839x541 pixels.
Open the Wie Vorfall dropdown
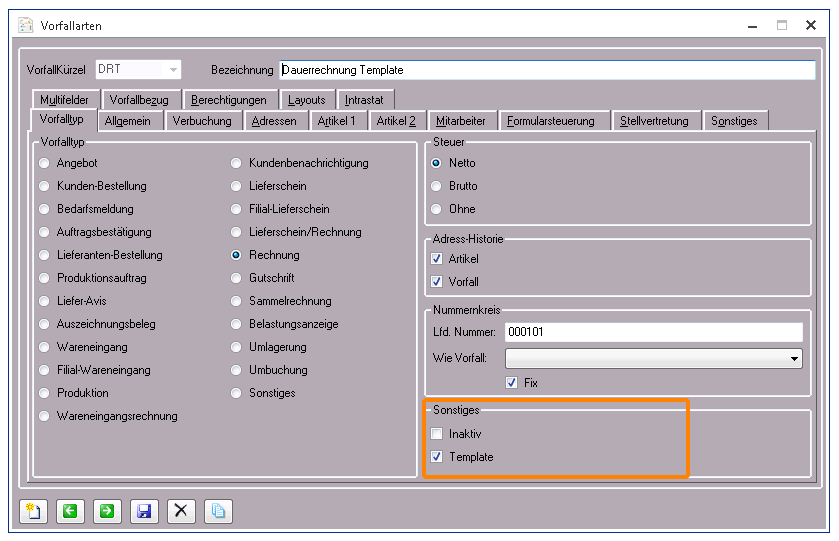pyautogui.click(x=795, y=358)
